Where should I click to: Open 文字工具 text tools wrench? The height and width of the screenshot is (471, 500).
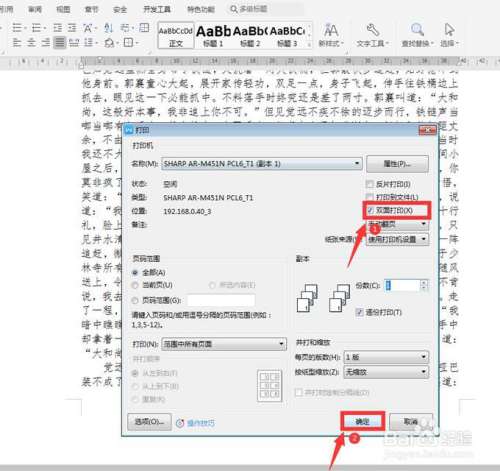click(x=372, y=35)
